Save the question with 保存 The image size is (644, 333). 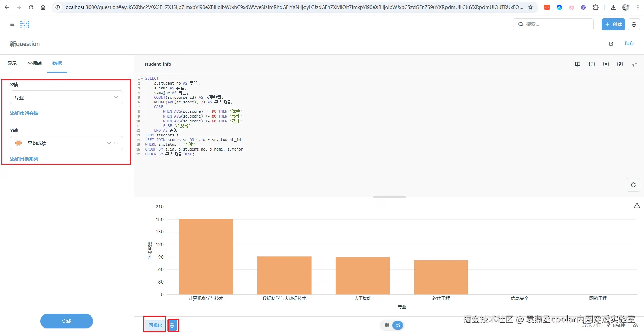(630, 43)
